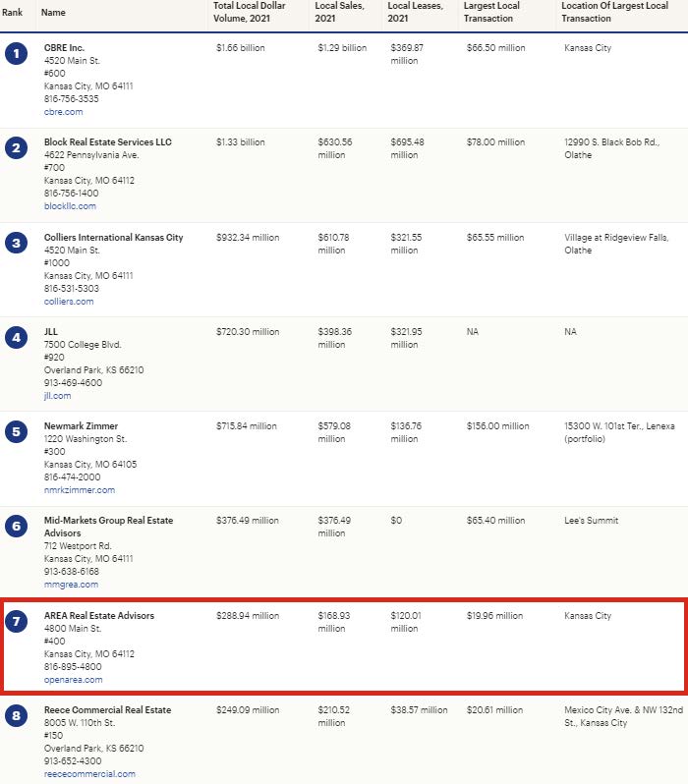Open the reececommercial.com link
The image size is (688, 784).
[89, 774]
